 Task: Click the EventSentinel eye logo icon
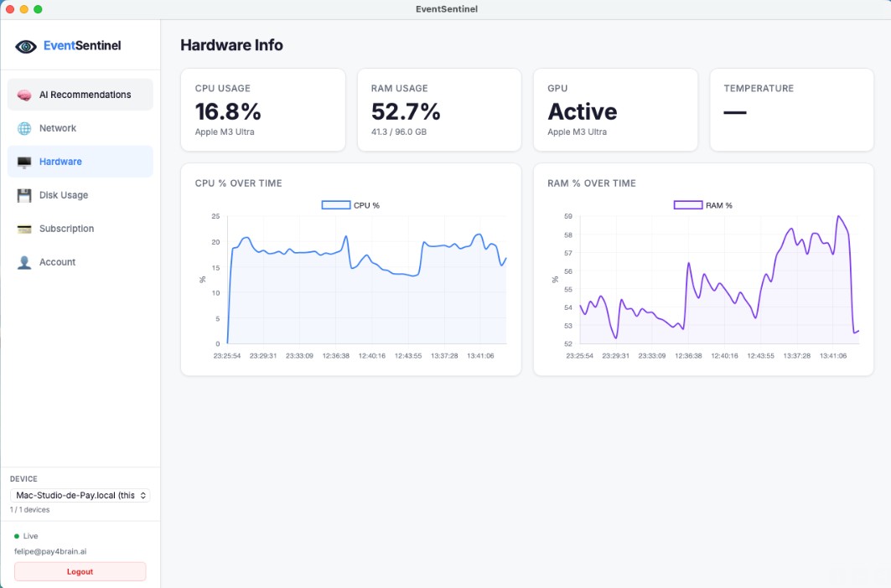click(26, 47)
